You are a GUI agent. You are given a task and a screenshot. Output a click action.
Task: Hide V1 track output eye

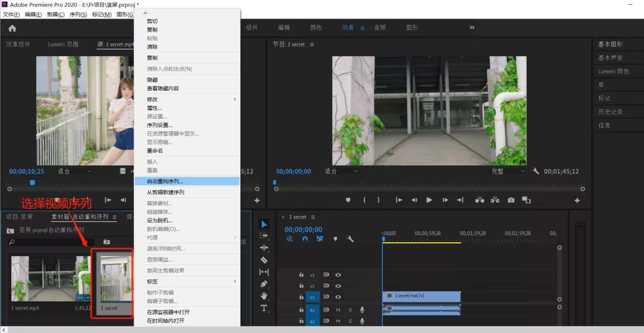(338, 297)
